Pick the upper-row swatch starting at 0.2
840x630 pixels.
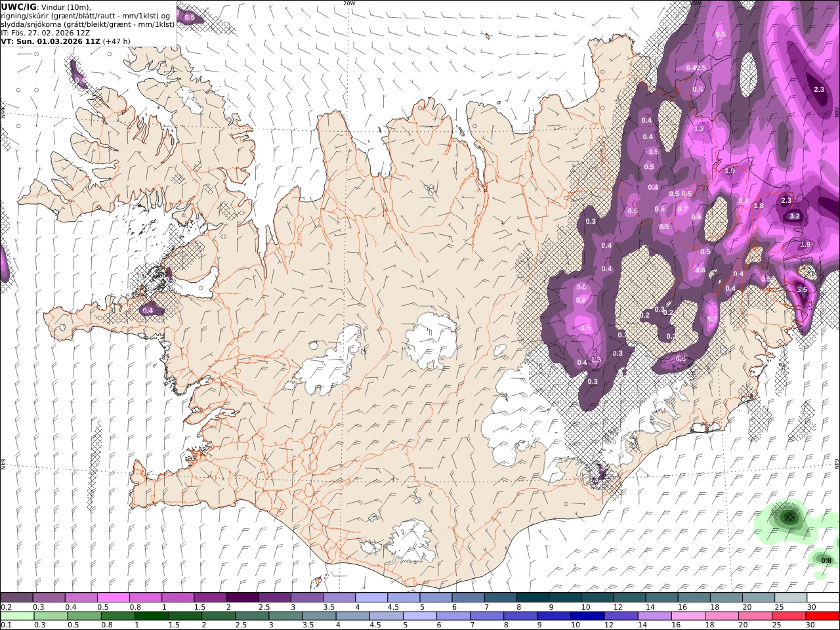click(16, 598)
